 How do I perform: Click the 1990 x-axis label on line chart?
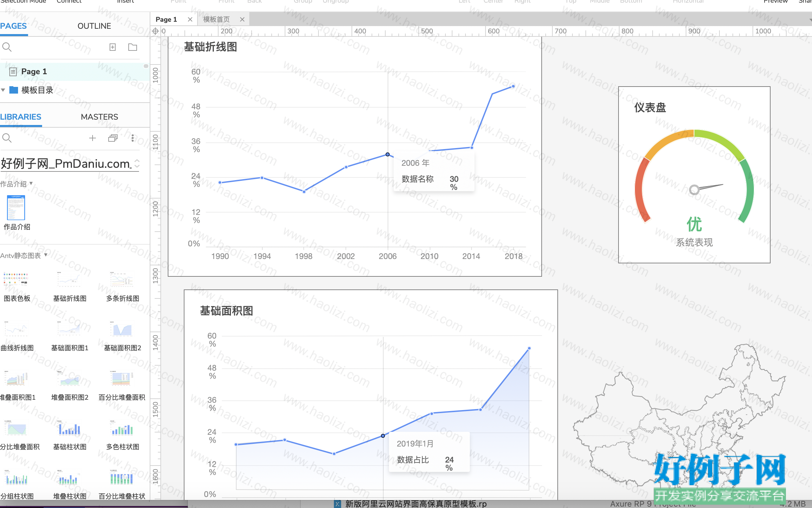pos(220,256)
